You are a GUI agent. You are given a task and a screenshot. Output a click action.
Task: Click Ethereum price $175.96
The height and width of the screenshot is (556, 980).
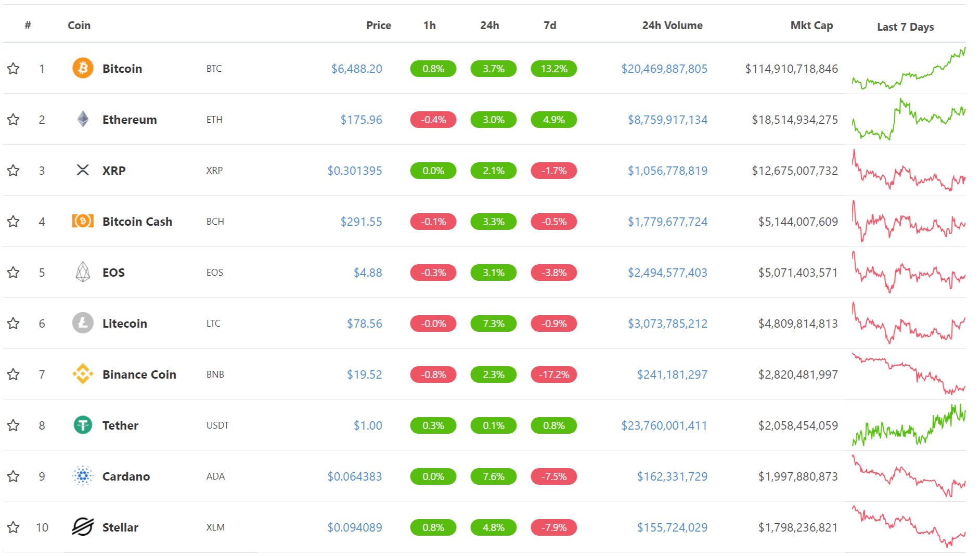point(361,120)
